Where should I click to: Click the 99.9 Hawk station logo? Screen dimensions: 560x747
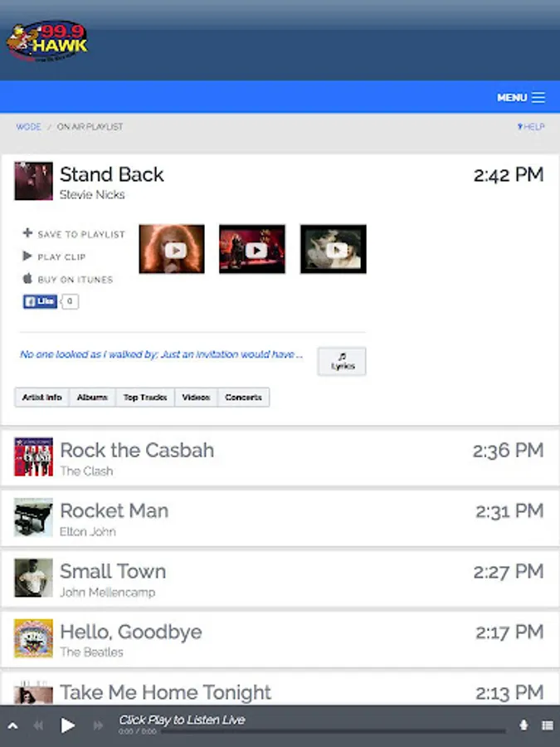(46, 42)
